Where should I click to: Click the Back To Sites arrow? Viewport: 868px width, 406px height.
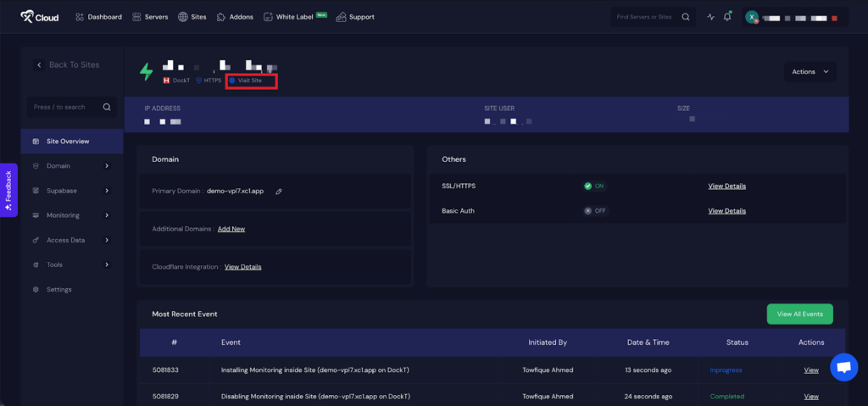39,65
